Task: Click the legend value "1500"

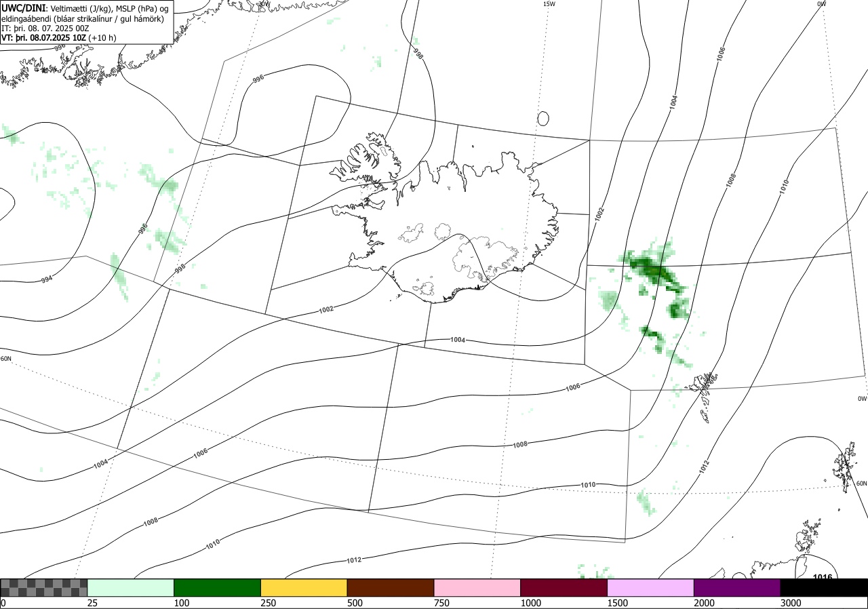Action: click(617, 603)
